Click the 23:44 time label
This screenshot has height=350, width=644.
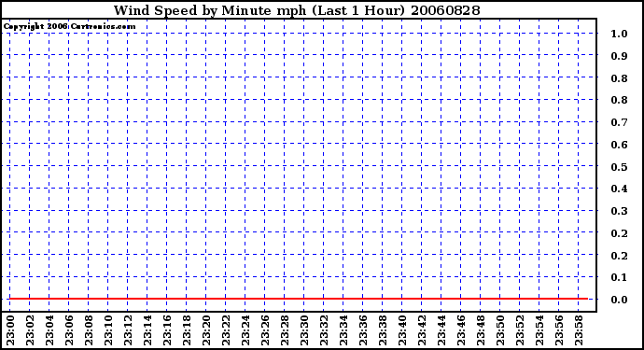(x=441, y=330)
